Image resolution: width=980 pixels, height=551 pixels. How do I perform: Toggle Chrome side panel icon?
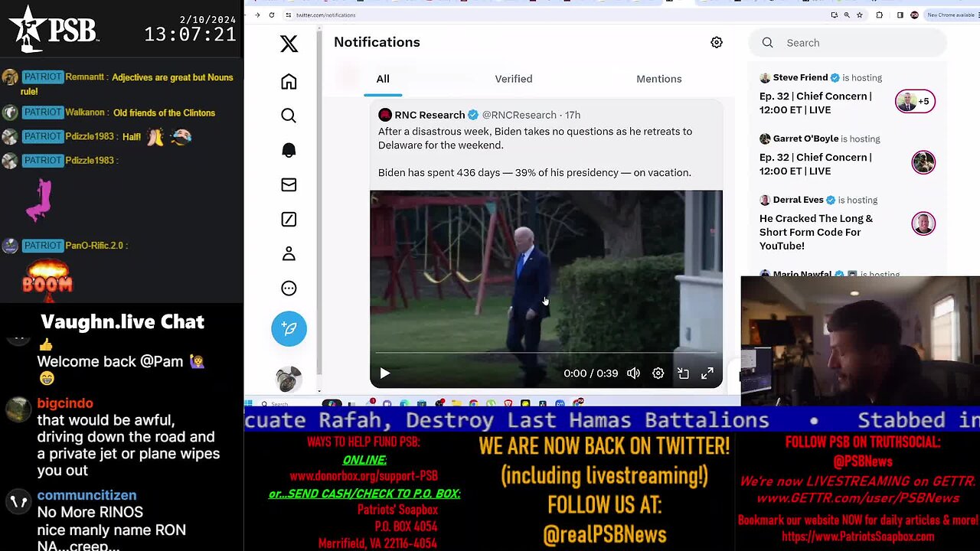[900, 15]
